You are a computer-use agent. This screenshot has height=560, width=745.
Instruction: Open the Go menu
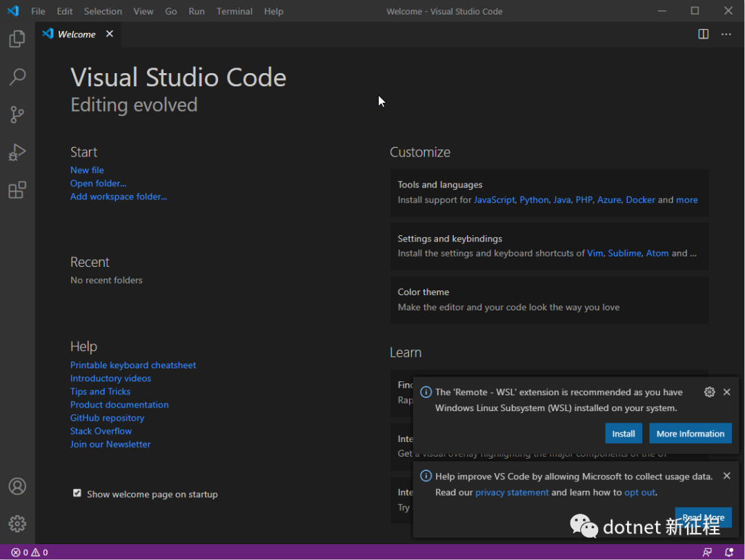[170, 12]
